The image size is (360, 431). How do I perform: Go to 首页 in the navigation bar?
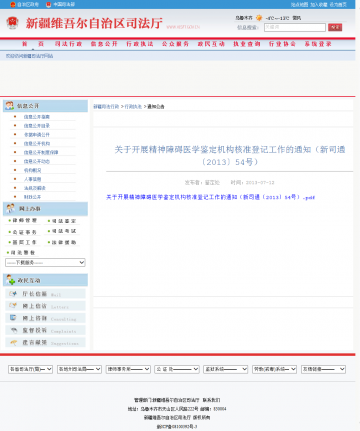click(33, 44)
